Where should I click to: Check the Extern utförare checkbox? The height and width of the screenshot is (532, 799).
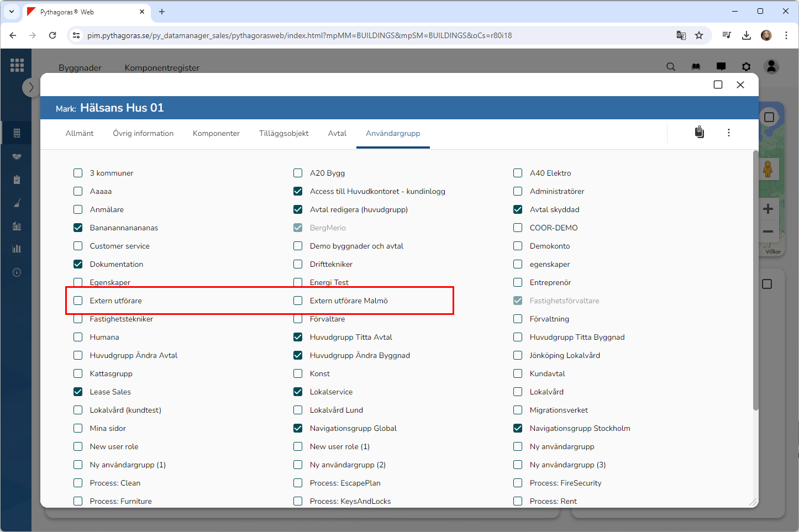[x=78, y=301]
